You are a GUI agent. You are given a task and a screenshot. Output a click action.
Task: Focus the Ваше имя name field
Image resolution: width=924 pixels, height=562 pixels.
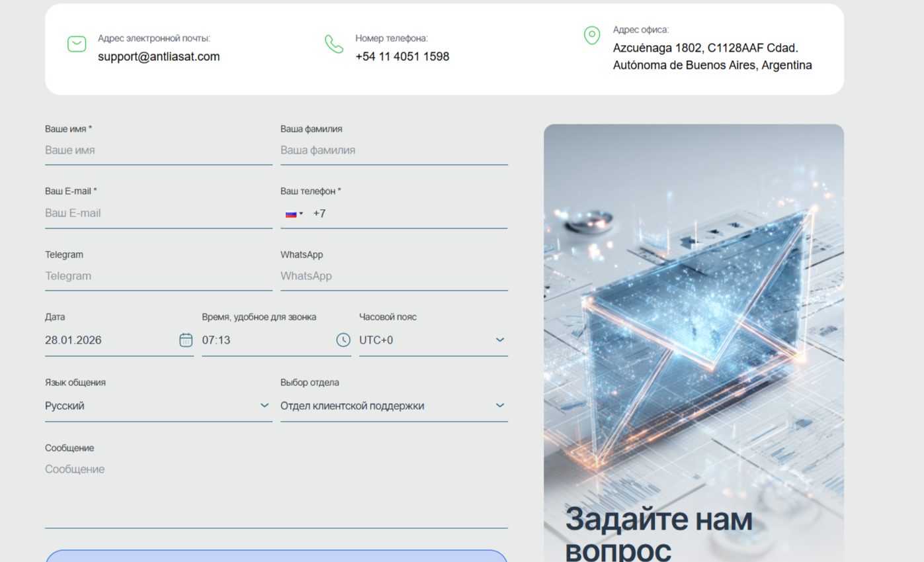[159, 150]
